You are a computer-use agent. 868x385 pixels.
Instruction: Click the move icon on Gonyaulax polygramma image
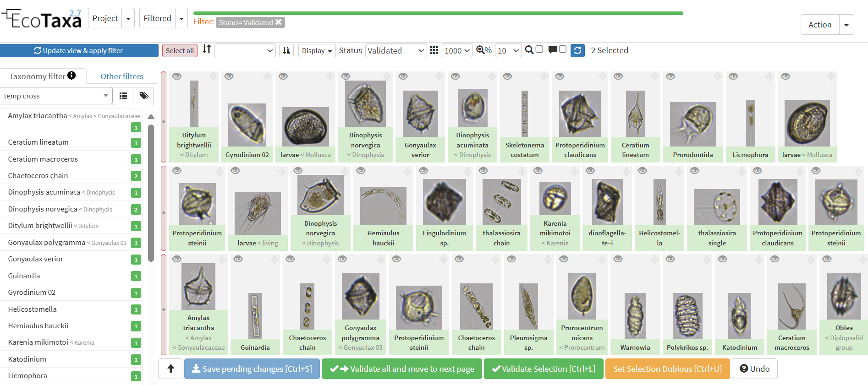coord(380,260)
